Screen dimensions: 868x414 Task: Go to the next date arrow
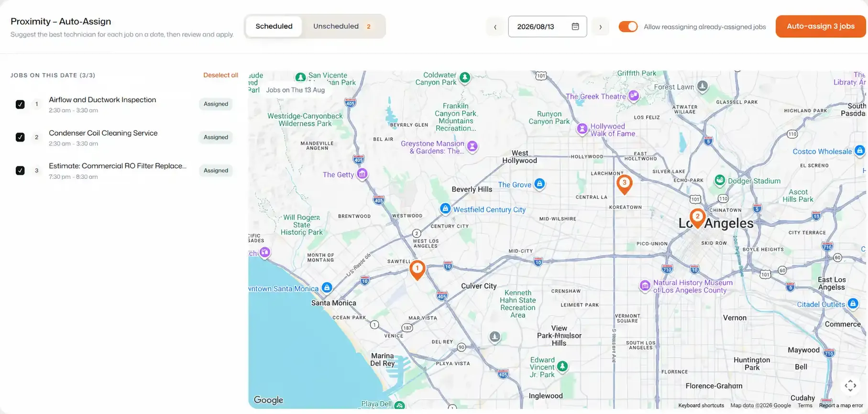click(x=600, y=27)
